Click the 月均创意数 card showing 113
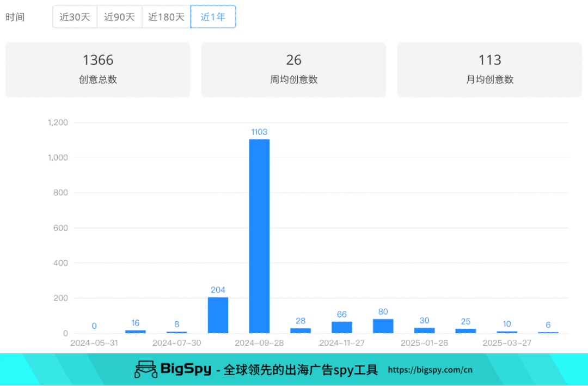The image size is (588, 386). 489,69
